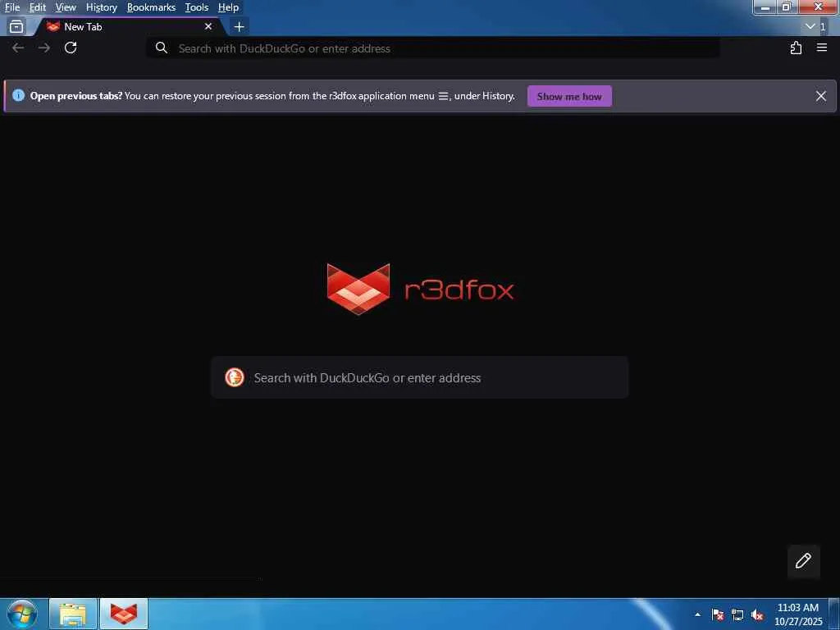The image size is (840, 630).
Task: Select the New Tab tab
Action: [x=129, y=26]
